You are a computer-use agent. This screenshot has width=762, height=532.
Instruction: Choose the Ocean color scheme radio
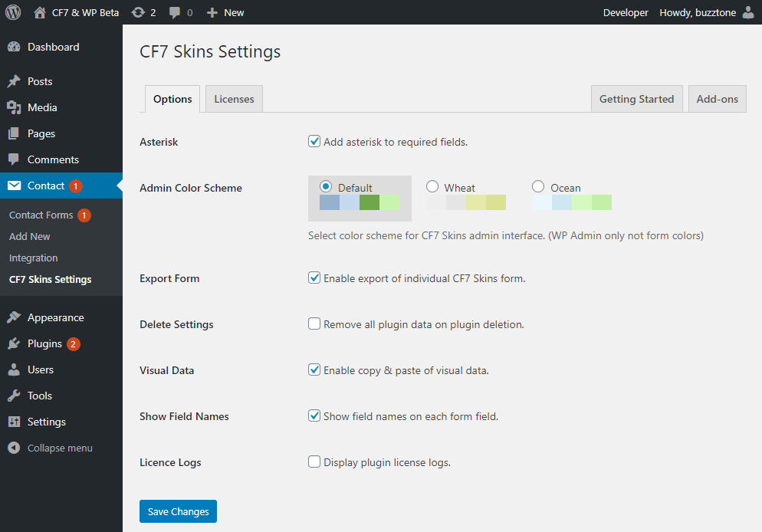(538, 186)
